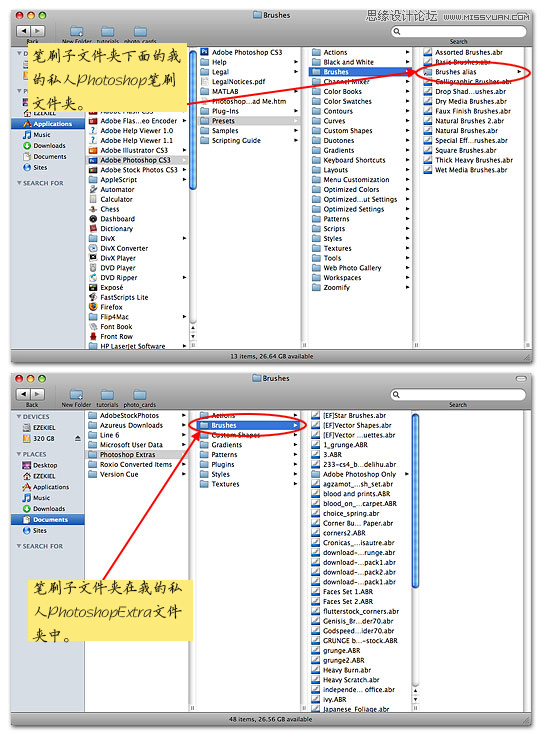The image size is (540, 737).
Task: Click the eject icon beside 320 GB
Action: click(x=78, y=438)
